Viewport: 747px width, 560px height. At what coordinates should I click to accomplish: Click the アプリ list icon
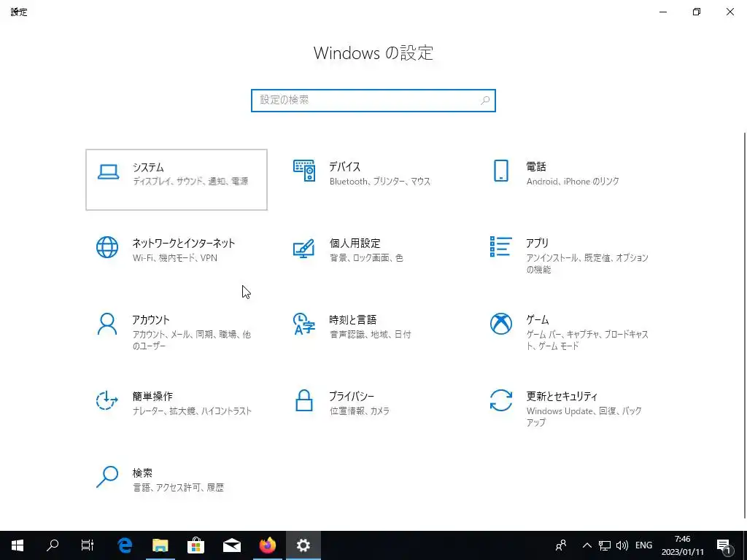click(500, 246)
